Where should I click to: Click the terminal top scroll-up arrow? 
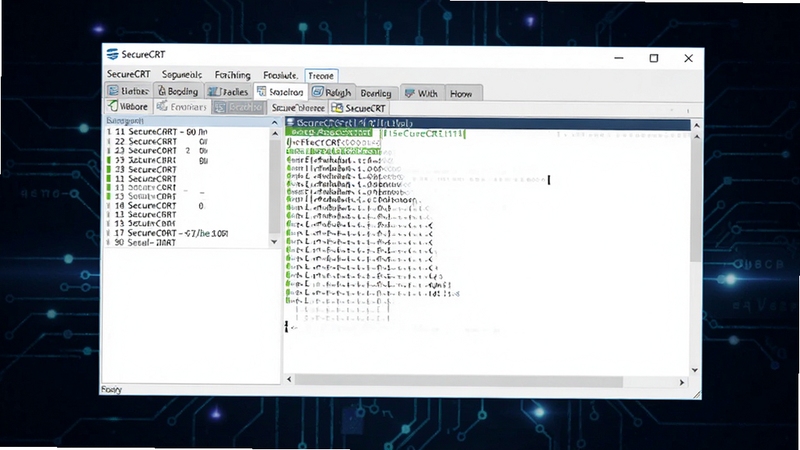[x=696, y=126]
